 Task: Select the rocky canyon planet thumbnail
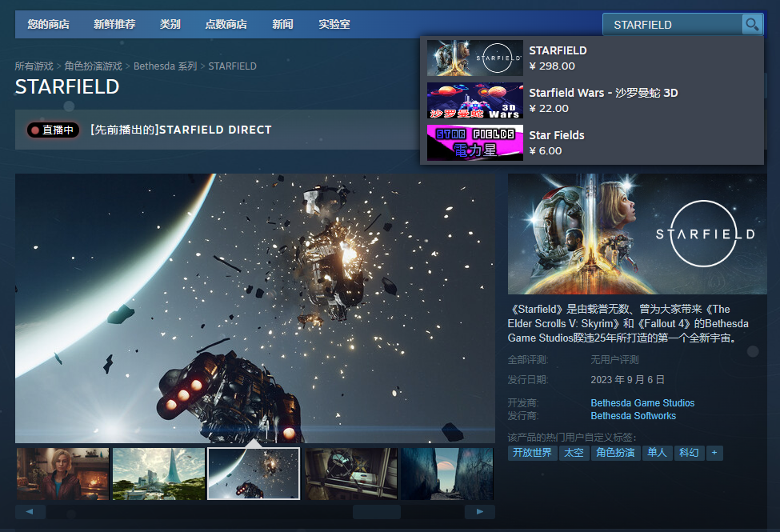447,474
